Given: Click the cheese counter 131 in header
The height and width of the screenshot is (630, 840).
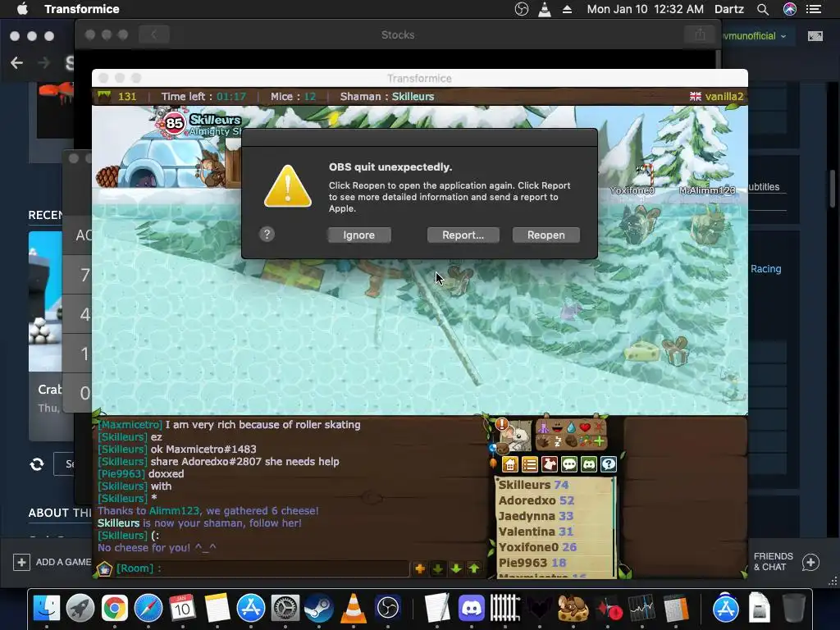Looking at the screenshot, I should pos(127,97).
